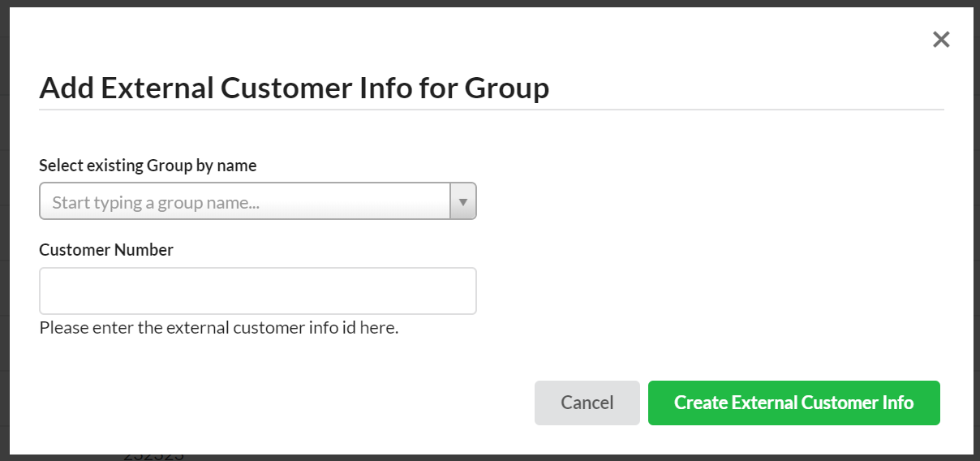Screen dimensions: 980x461
Task: Focus the 'Start typing a group name' combo box
Action: (245, 201)
